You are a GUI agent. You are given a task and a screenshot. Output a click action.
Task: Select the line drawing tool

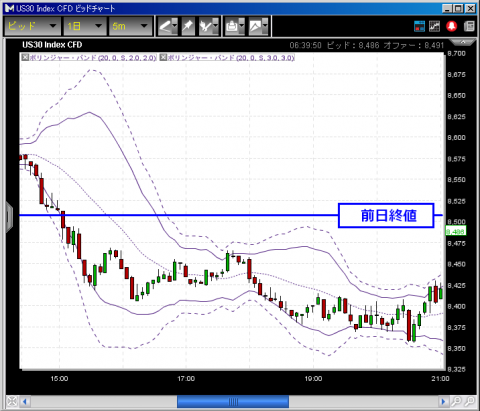coord(168,26)
